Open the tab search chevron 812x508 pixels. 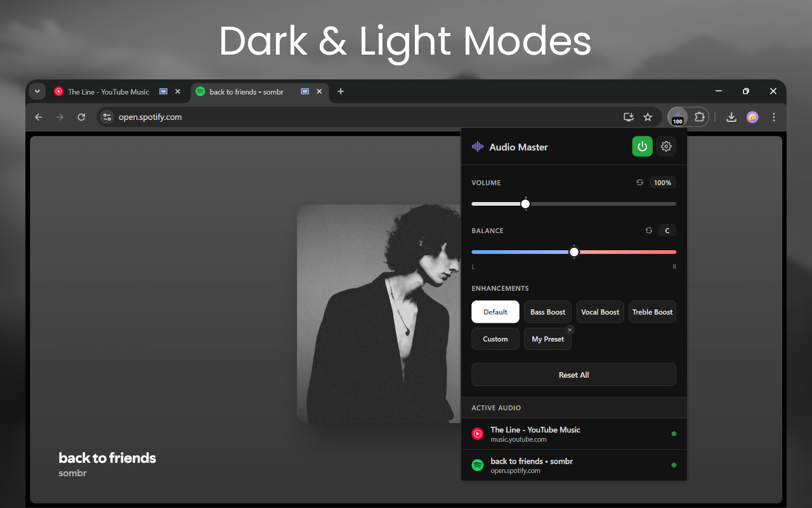pyautogui.click(x=37, y=91)
